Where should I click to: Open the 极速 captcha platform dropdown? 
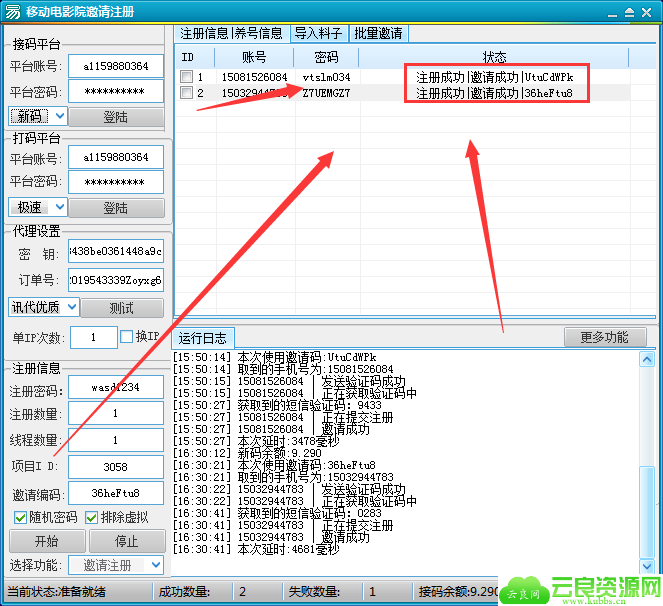tap(37, 207)
